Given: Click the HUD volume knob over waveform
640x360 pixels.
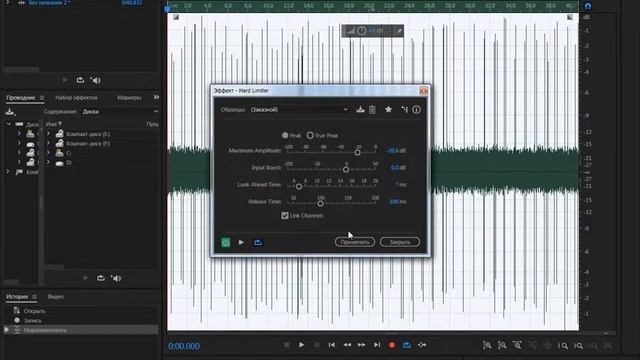Looking at the screenshot, I should click(362, 31).
